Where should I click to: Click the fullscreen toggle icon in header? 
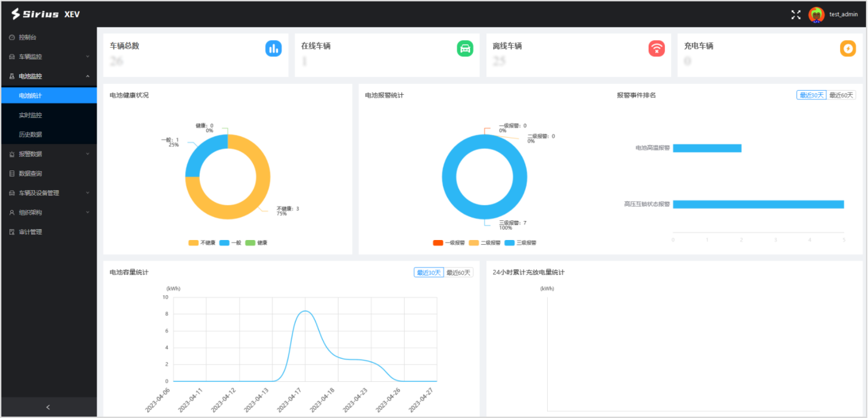tap(796, 14)
